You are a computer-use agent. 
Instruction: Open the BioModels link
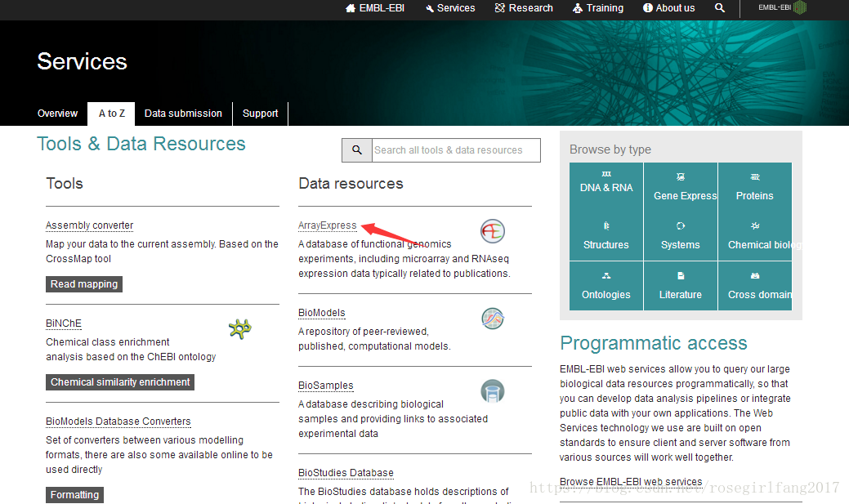[322, 313]
